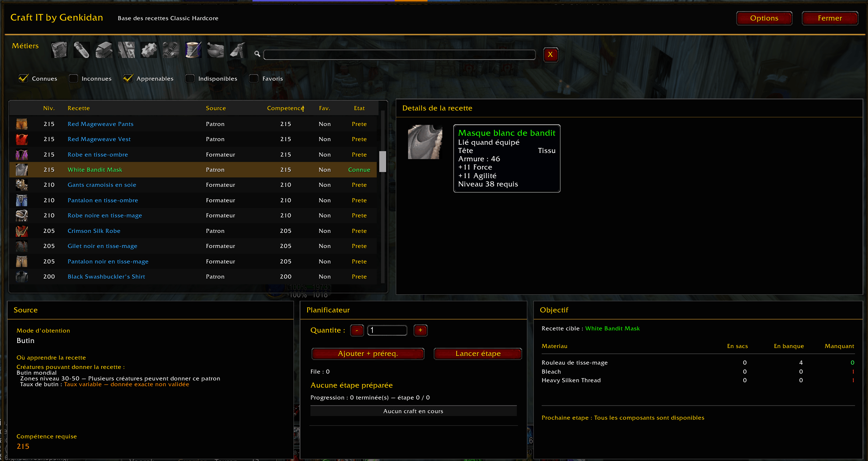The height and width of the screenshot is (461, 868).
Task: Select the Enchanting rune profession icon
Action: 126,50
